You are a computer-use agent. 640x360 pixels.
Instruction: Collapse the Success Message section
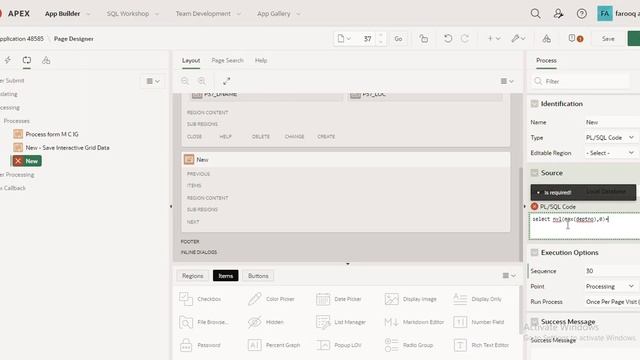534,321
